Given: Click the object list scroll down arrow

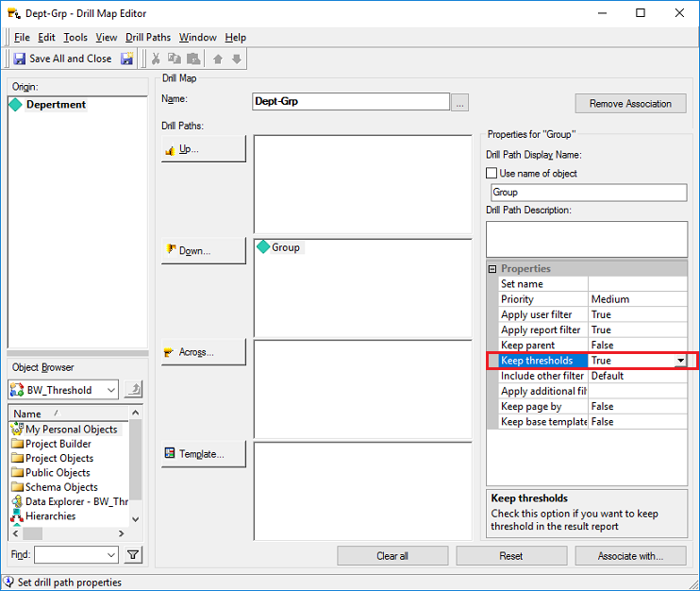Looking at the screenshot, I should (x=136, y=519).
